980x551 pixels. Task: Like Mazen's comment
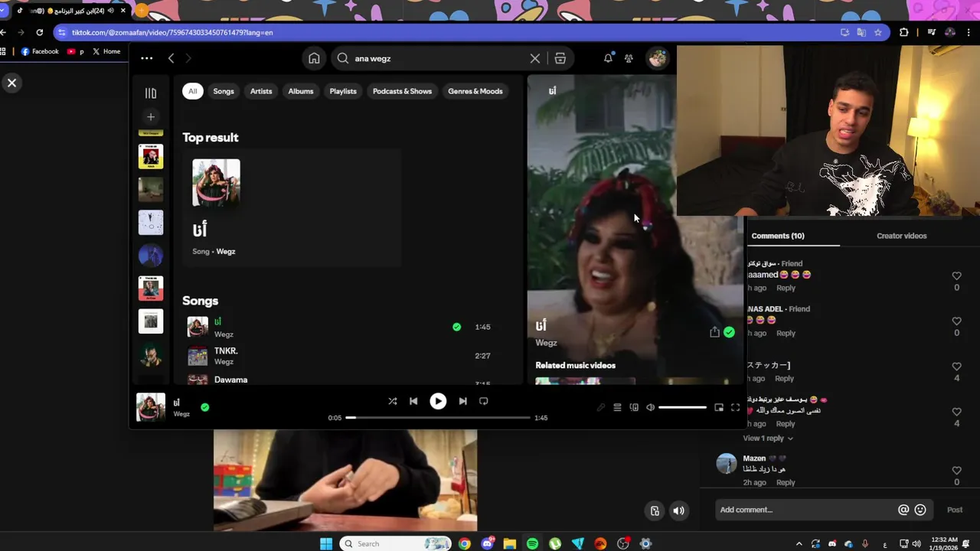click(x=956, y=471)
